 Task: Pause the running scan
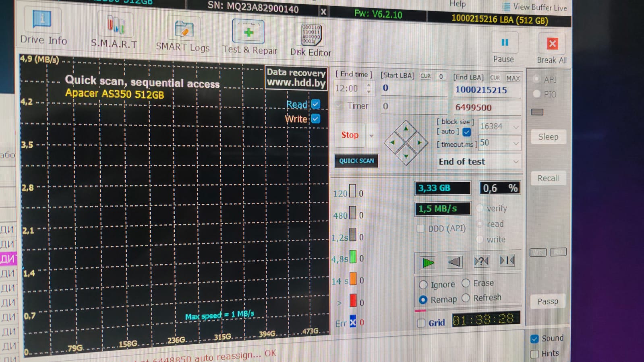click(504, 43)
